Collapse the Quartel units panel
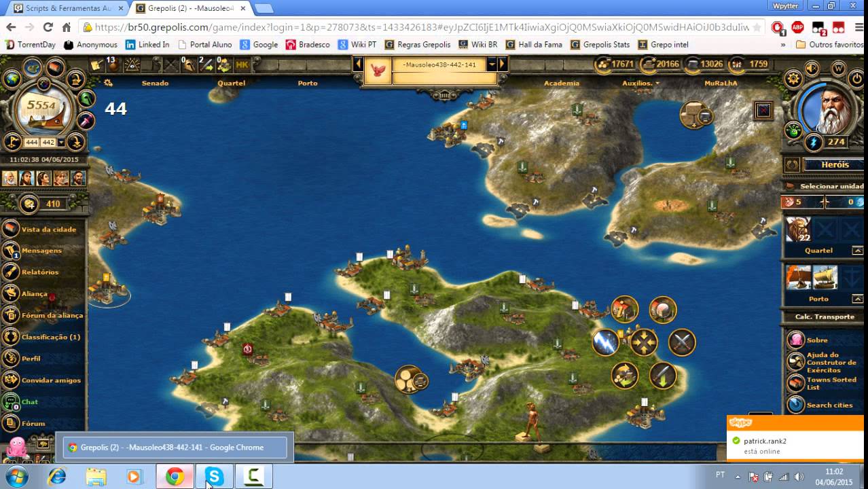This screenshot has width=868, height=489. coord(858,251)
